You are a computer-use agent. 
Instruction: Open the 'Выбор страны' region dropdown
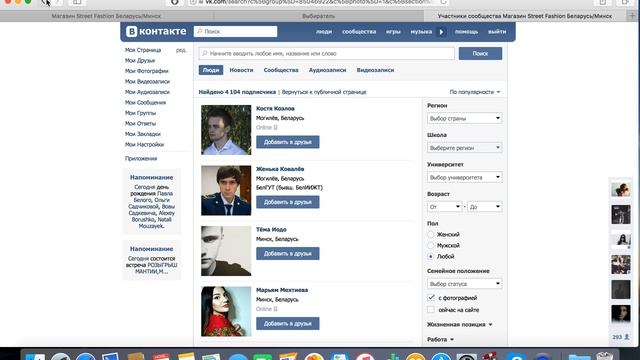pos(464,118)
